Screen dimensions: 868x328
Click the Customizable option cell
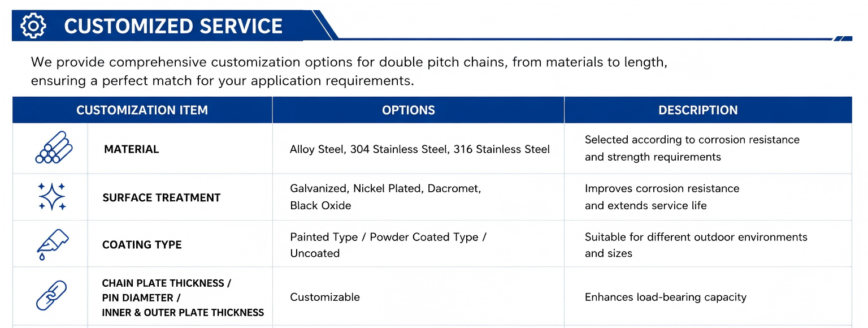coord(325,297)
